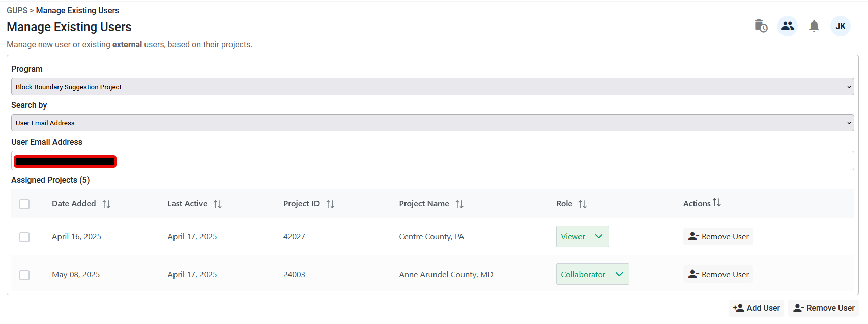The width and height of the screenshot is (868, 324).
Task: Click the Add User button
Action: tap(756, 308)
